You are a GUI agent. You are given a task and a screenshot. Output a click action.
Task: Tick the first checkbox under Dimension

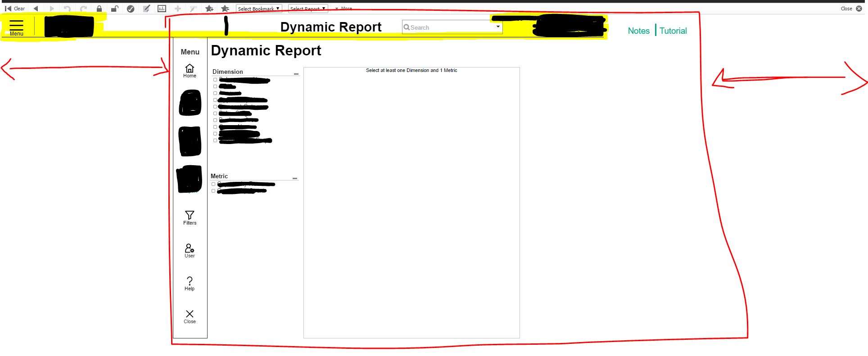click(x=215, y=80)
